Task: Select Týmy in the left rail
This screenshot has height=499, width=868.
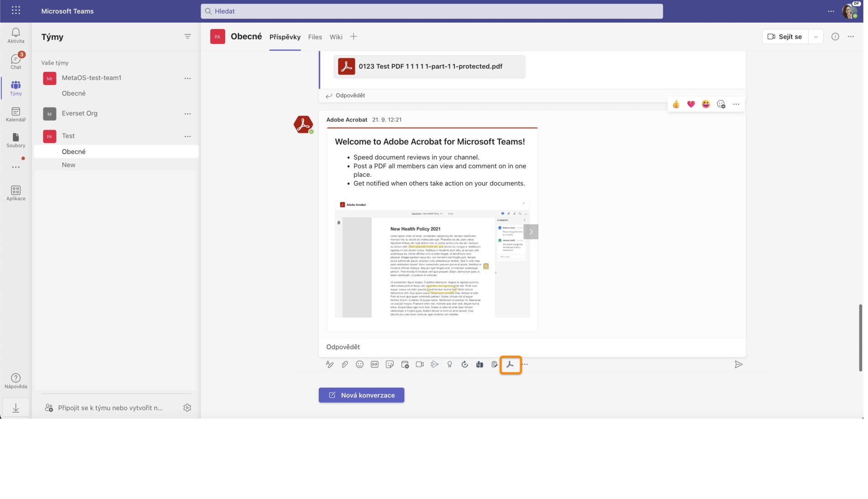Action: (16, 88)
